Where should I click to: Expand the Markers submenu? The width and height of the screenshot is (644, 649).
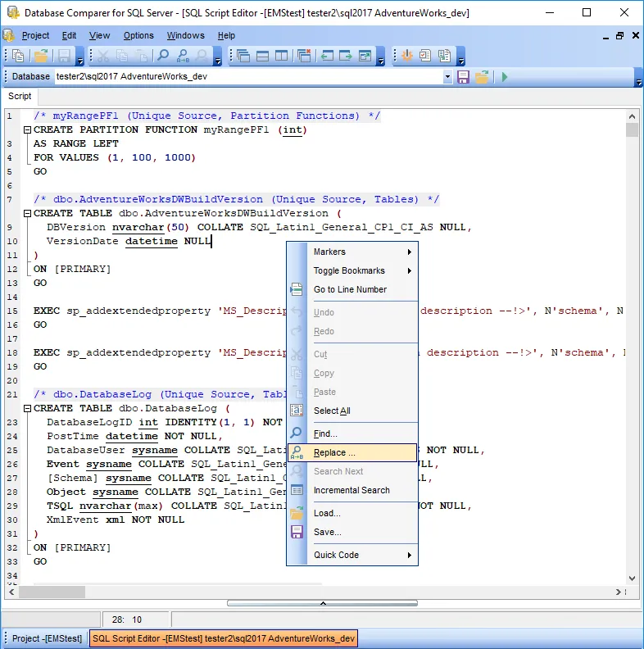pos(410,252)
